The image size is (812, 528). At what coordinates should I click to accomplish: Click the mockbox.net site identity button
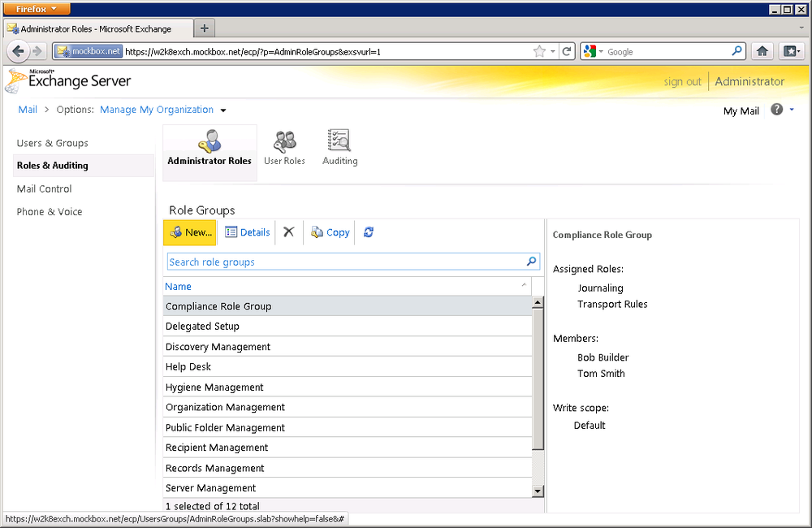tap(88, 51)
